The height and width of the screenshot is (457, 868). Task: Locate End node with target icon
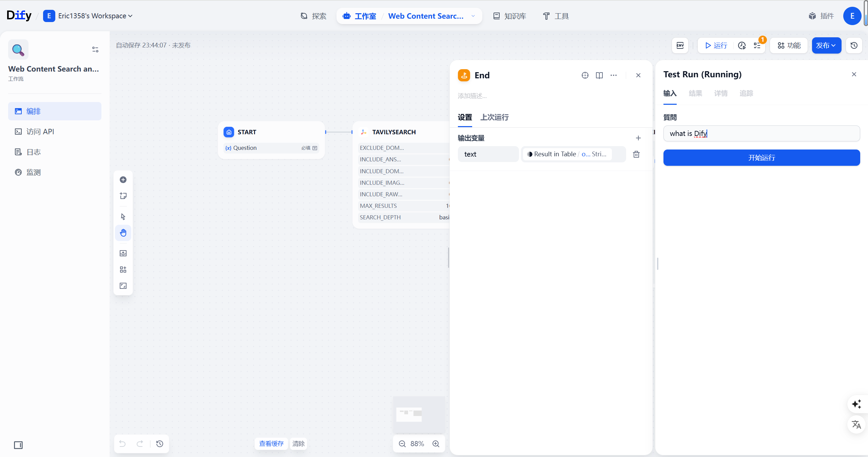coord(585,75)
